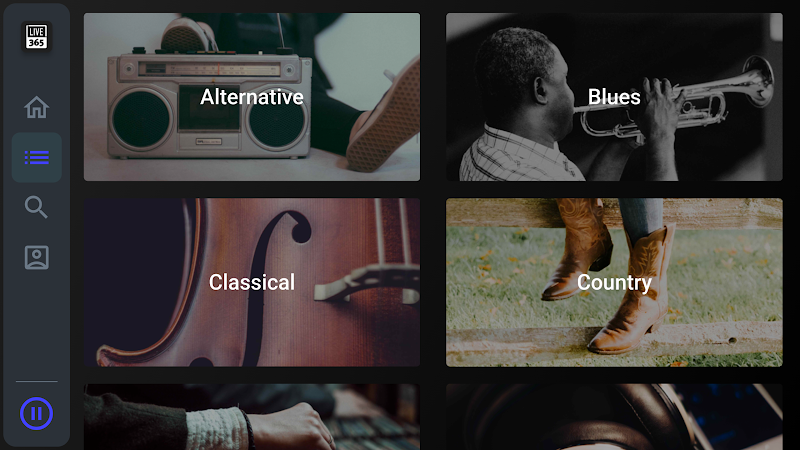Screen dimensions: 800x450
Task: Open the profile account icon
Action: (37, 257)
